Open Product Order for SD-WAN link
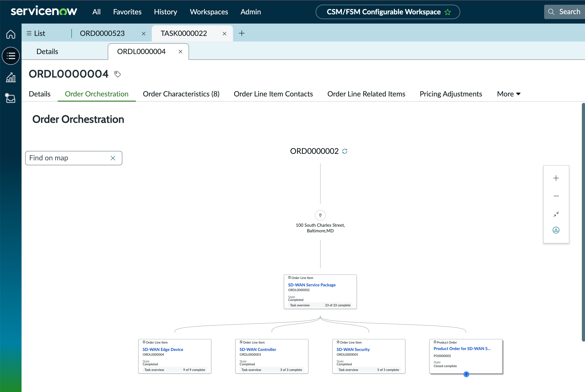The width and height of the screenshot is (585, 392). [x=462, y=348]
